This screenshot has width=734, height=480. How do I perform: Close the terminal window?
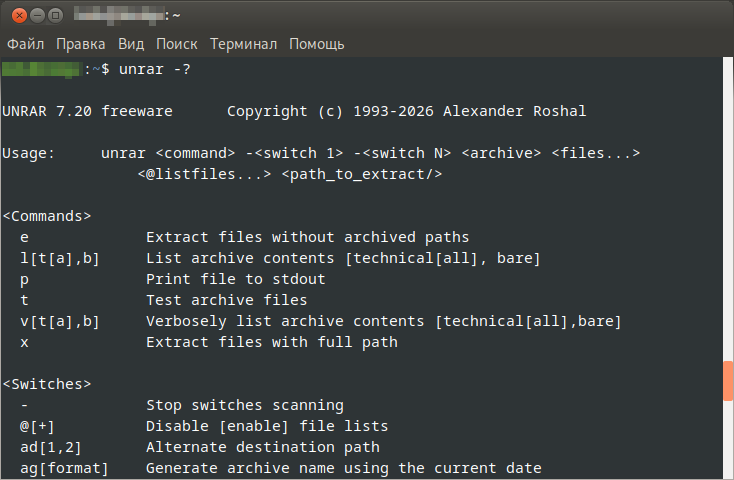coord(15,16)
